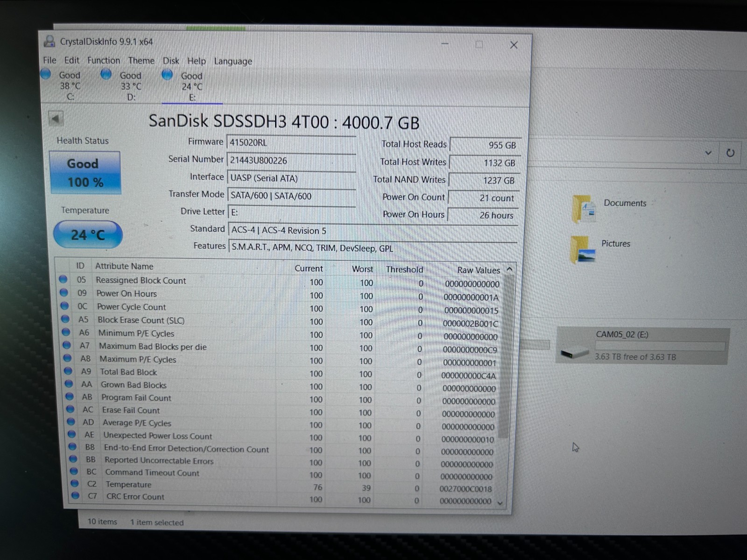Select CAM05_02 (E:) drive in Explorer

click(x=642, y=346)
